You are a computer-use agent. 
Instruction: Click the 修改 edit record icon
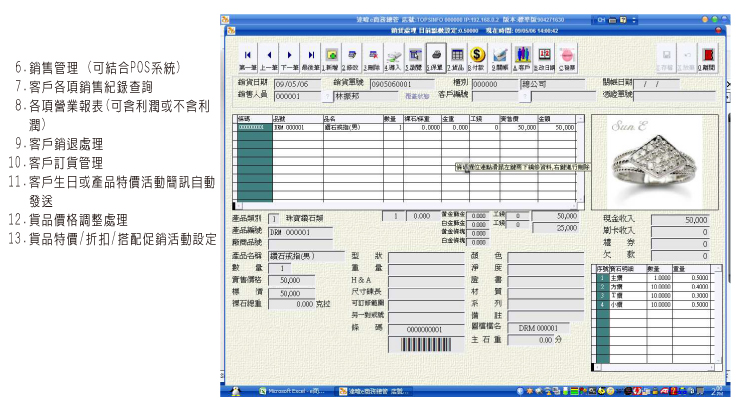pos(352,55)
